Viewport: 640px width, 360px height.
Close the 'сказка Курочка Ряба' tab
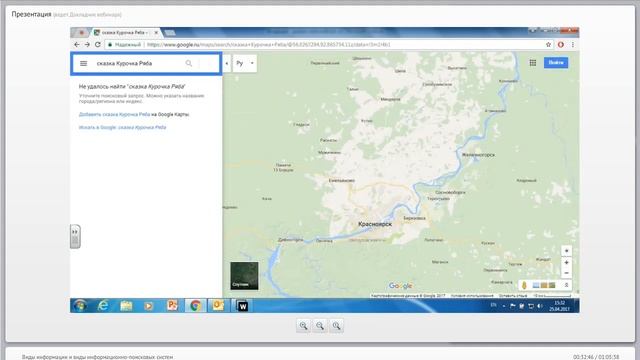(156, 32)
